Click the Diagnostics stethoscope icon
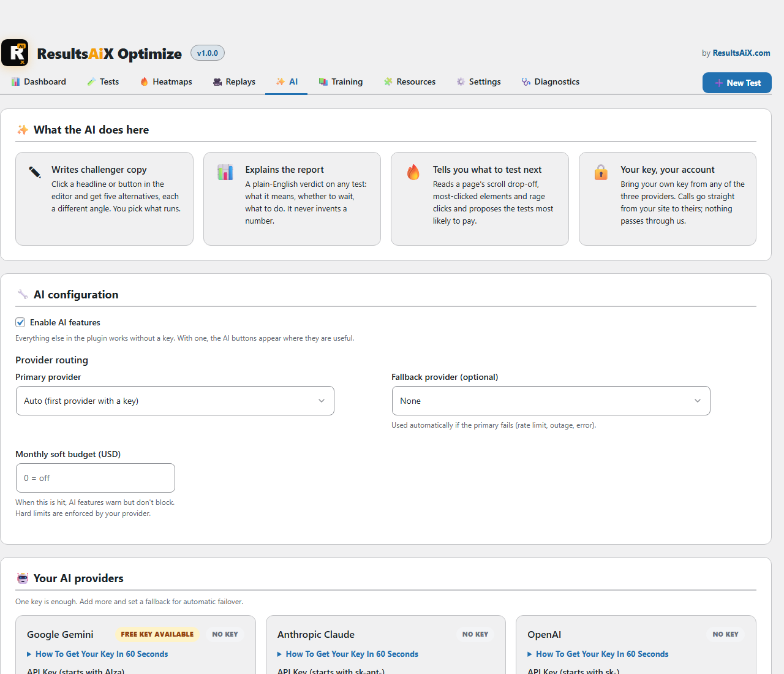 (x=526, y=81)
